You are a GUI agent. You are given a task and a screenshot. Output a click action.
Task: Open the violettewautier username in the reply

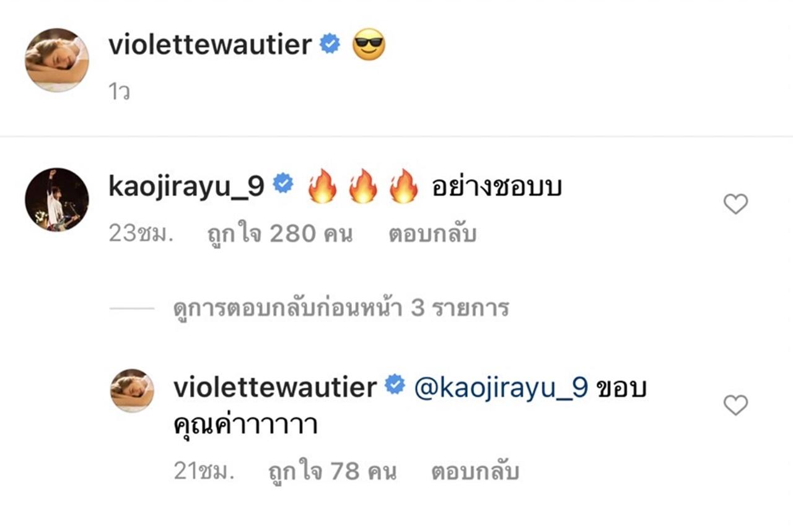(x=275, y=387)
